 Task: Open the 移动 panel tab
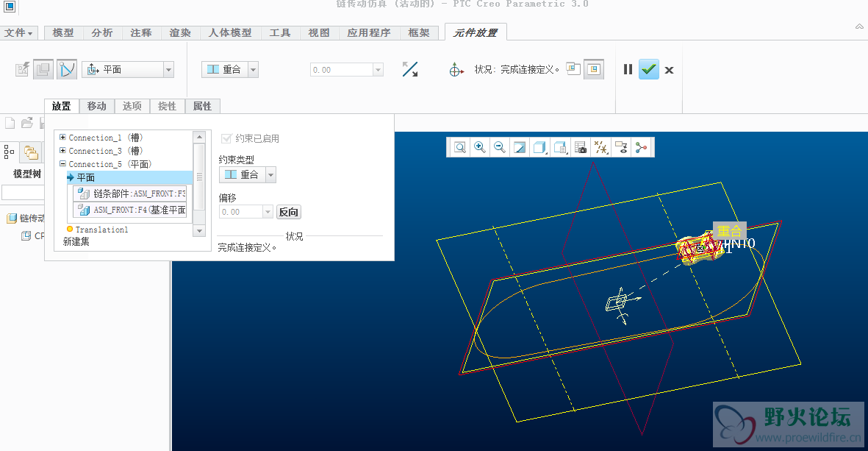click(x=97, y=106)
